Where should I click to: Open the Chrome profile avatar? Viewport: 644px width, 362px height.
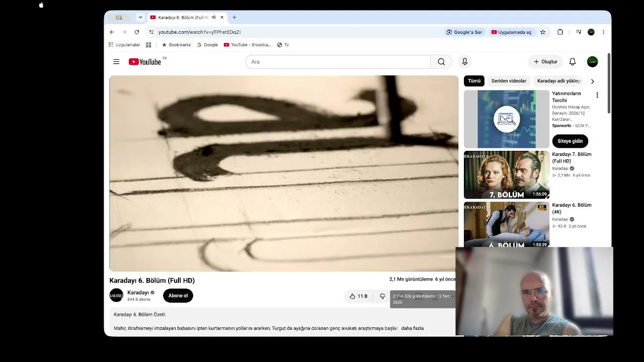[x=591, y=32]
